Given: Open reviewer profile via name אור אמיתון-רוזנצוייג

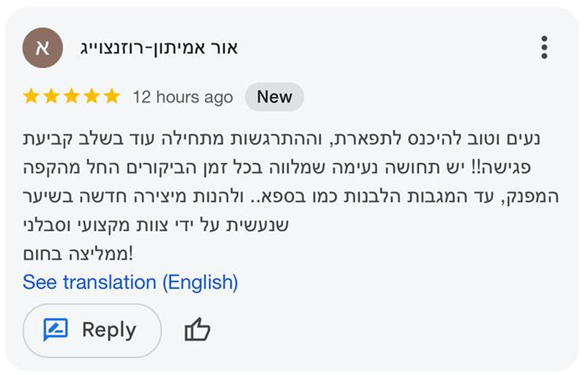Looking at the screenshot, I should (x=159, y=48).
